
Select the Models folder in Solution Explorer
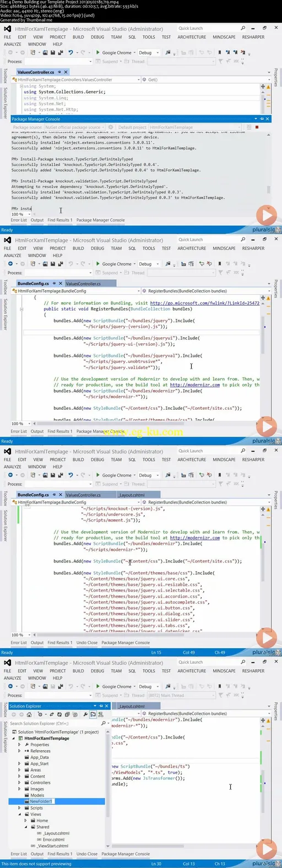point(37,795)
